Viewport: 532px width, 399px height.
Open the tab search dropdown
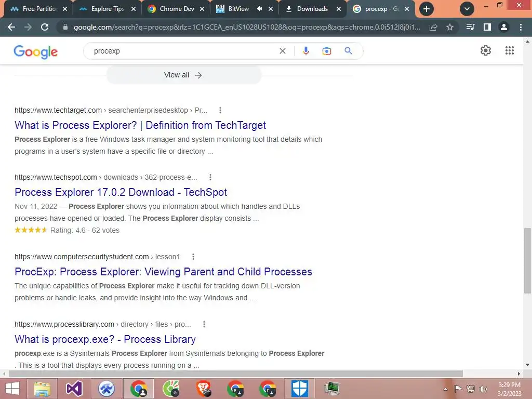467,9
